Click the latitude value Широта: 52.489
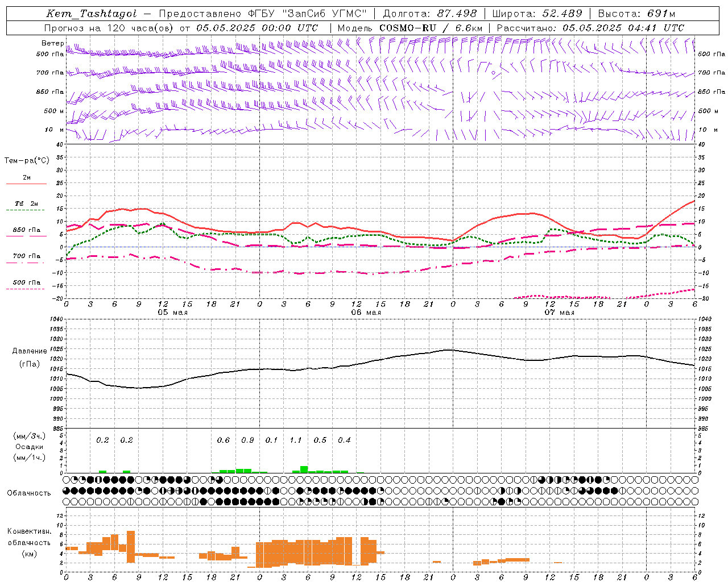Image resolution: width=728 pixels, height=582 pixels. coord(537,14)
